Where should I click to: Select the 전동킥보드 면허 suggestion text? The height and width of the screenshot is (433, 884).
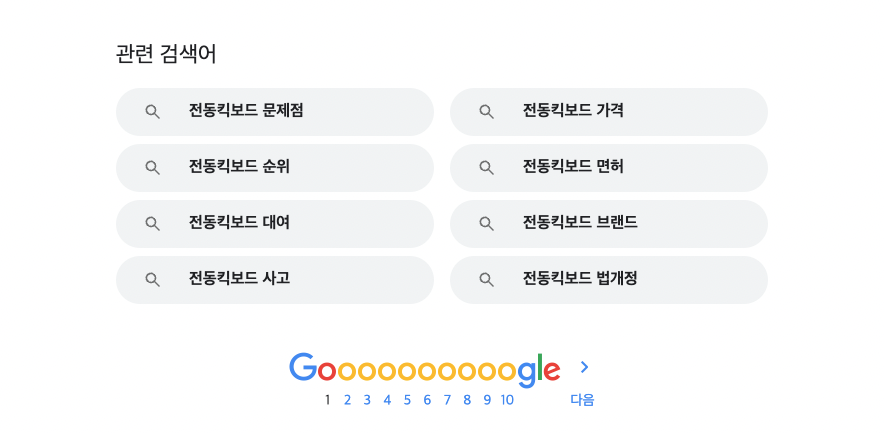click(573, 167)
